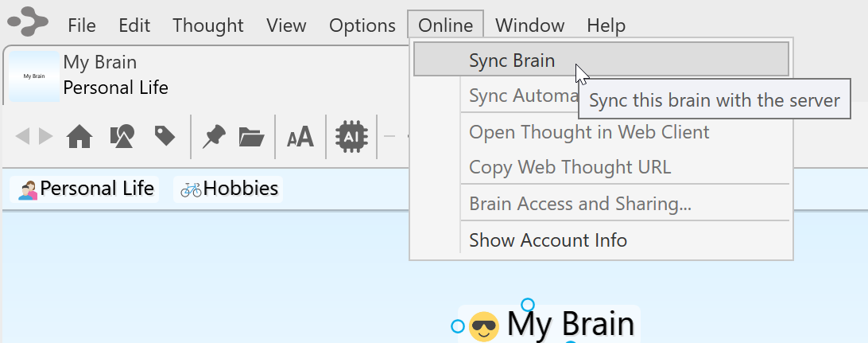Viewport: 868px width, 343px height.
Task: Click the forward navigation arrow
Action: [x=46, y=137]
